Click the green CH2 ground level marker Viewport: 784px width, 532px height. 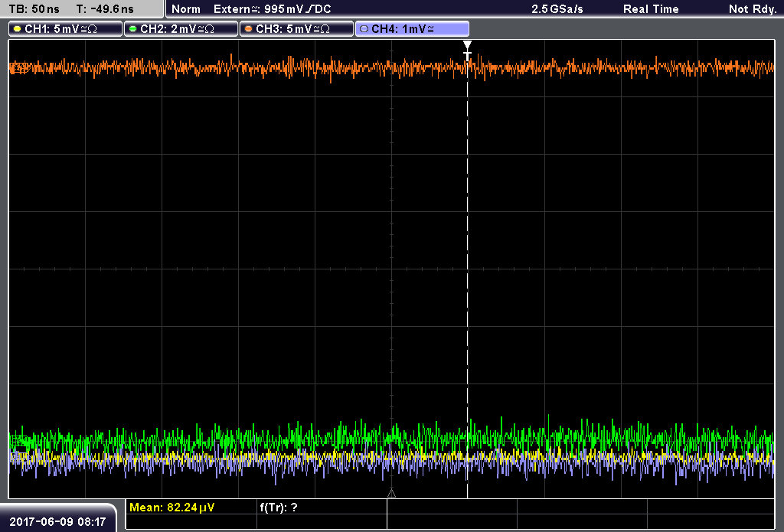[19, 441]
